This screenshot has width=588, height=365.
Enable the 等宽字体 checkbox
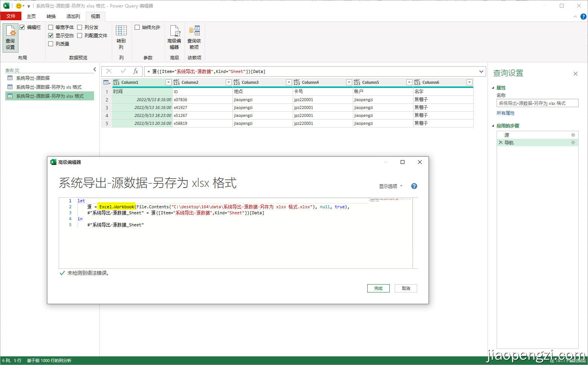tap(50, 27)
